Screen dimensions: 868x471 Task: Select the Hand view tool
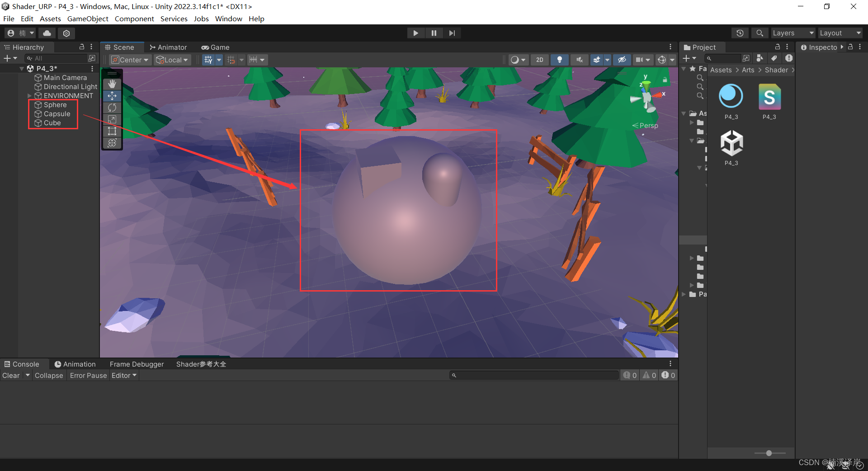point(112,84)
